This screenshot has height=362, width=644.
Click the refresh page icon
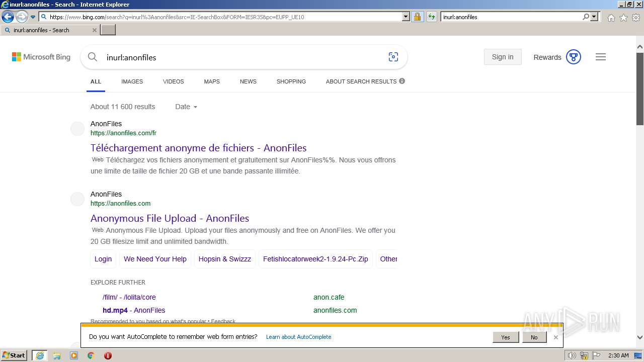coord(431,17)
